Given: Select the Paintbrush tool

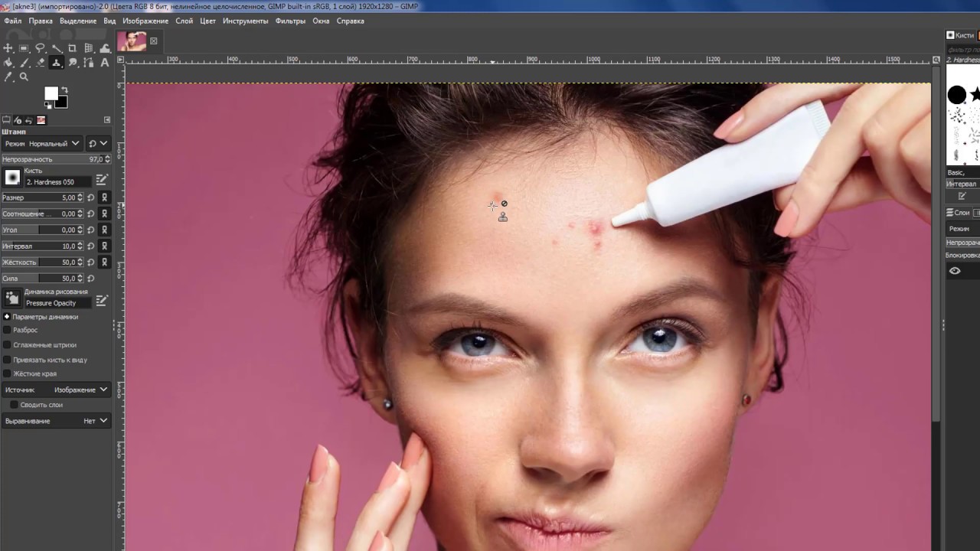Looking at the screenshot, I should coord(24,63).
